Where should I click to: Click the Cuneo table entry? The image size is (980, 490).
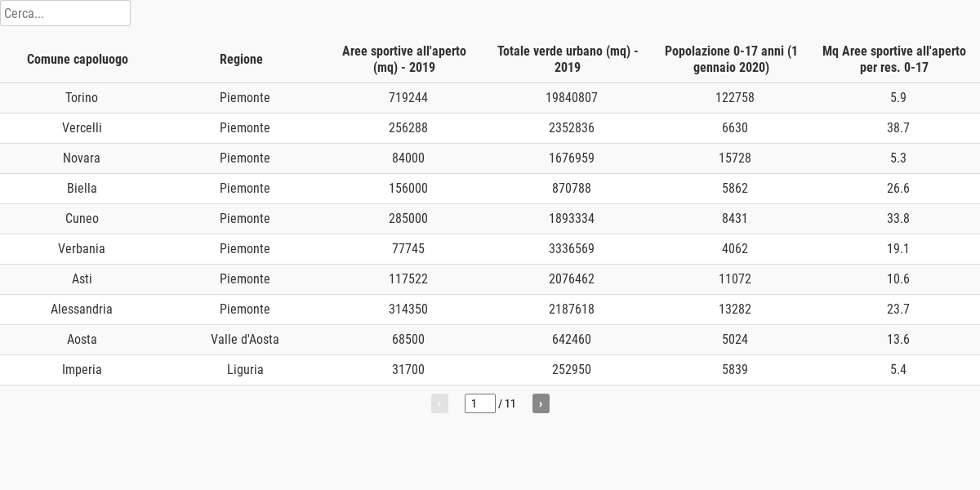(82, 219)
